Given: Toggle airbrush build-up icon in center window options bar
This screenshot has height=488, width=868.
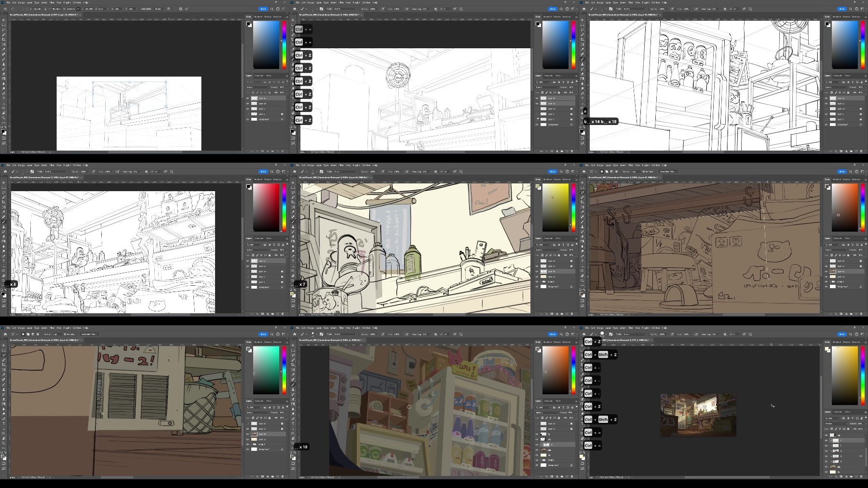Looking at the screenshot, I should tap(407, 171).
